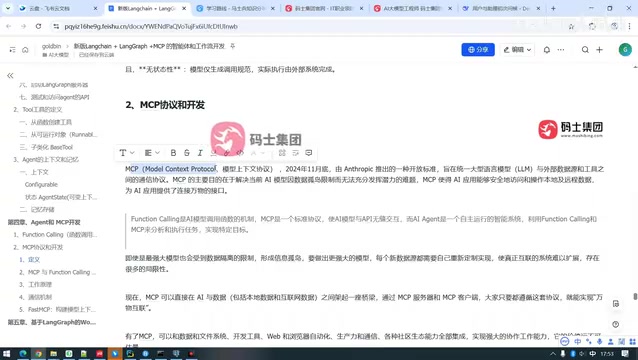Jump to outline item Configurable

[x=41, y=184]
